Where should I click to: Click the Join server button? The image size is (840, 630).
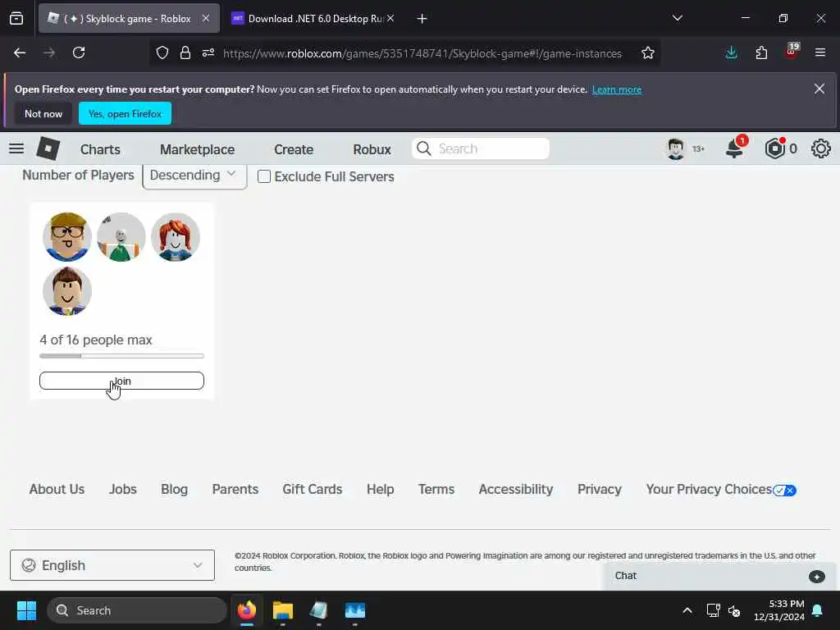(121, 381)
